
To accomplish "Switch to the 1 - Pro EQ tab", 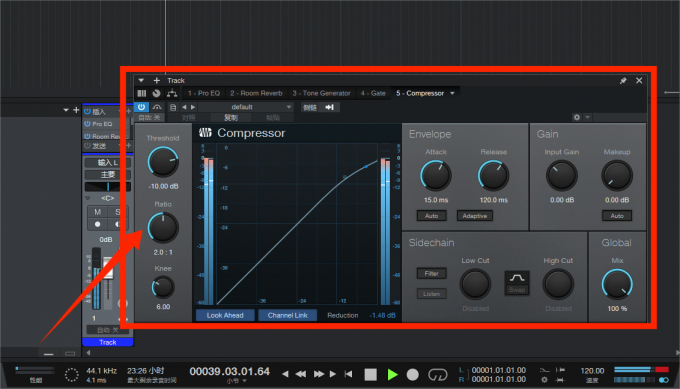I will (204, 93).
